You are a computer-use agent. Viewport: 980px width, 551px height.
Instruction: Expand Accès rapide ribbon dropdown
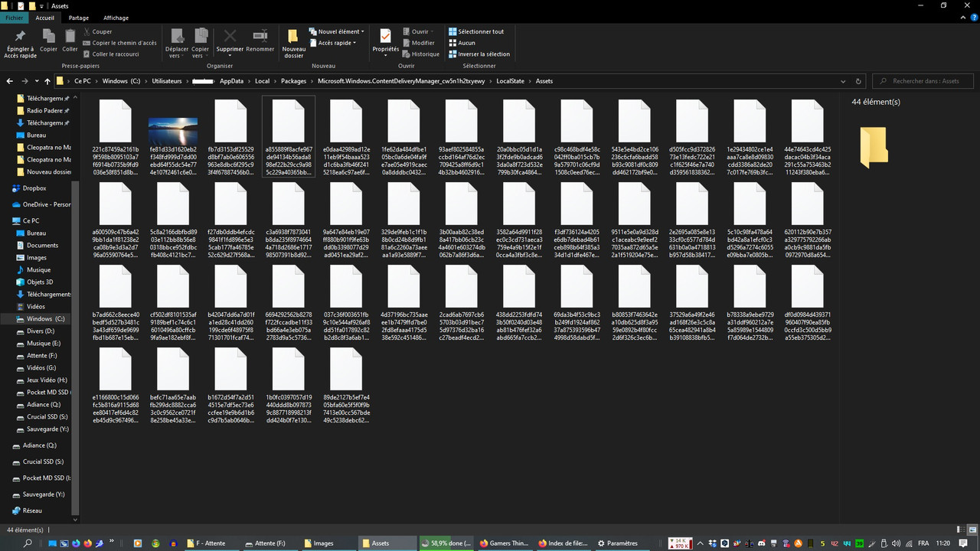[x=333, y=43]
